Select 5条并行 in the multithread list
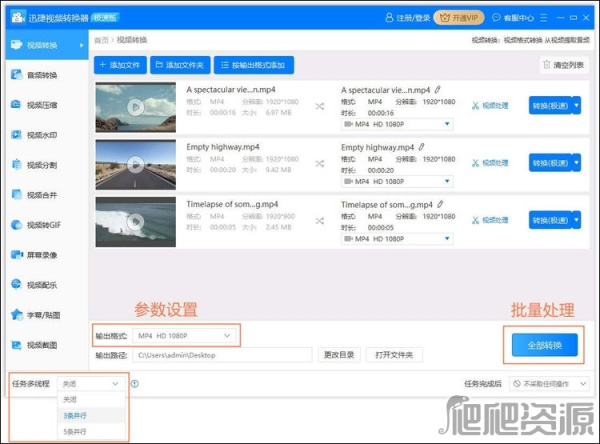Viewport: 600px width, 444px height. point(91,431)
